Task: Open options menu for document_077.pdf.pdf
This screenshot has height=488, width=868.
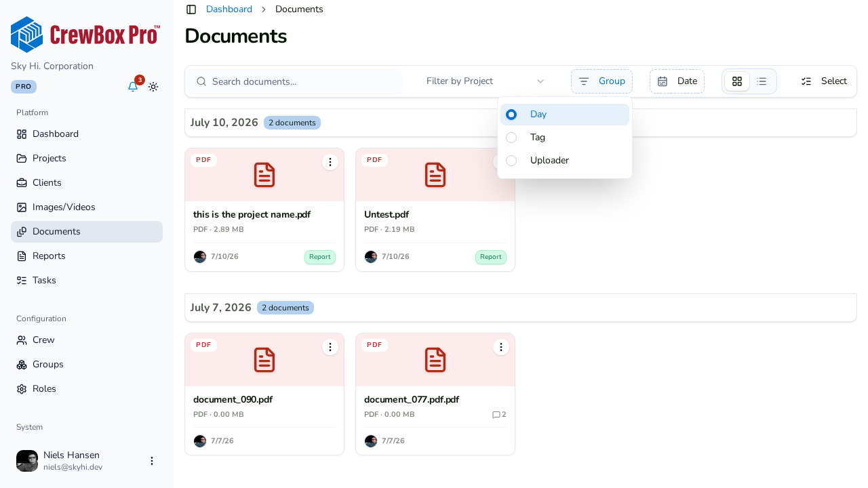Action: click(501, 347)
